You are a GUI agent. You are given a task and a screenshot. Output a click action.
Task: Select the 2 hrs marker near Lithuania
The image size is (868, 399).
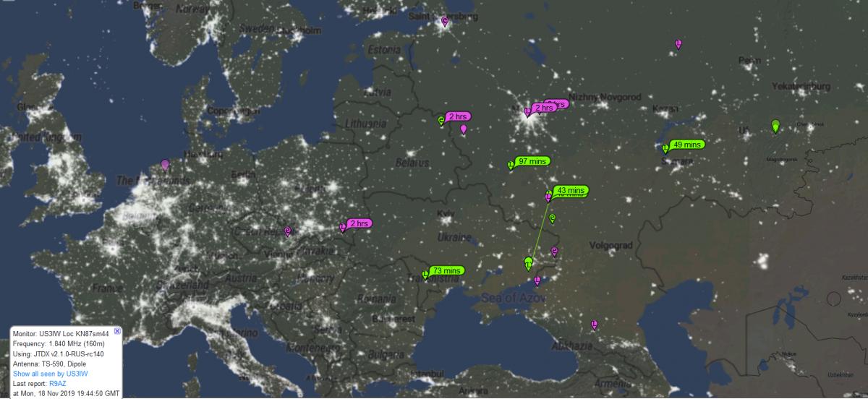tap(459, 116)
